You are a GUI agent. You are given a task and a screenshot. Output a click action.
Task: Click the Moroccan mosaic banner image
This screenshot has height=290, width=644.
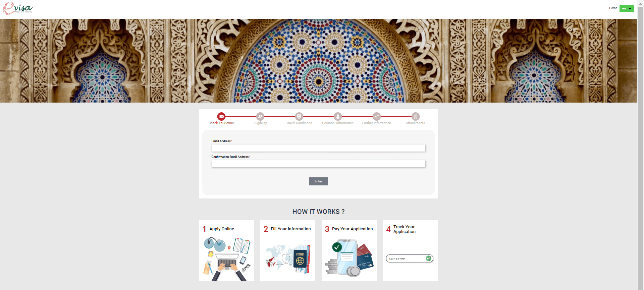click(x=318, y=61)
